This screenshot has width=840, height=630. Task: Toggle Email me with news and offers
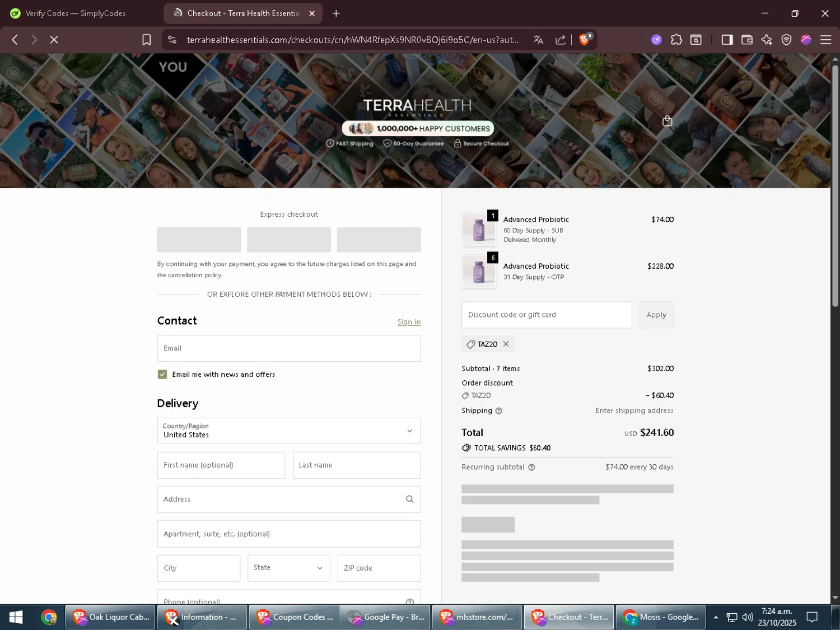point(162,375)
